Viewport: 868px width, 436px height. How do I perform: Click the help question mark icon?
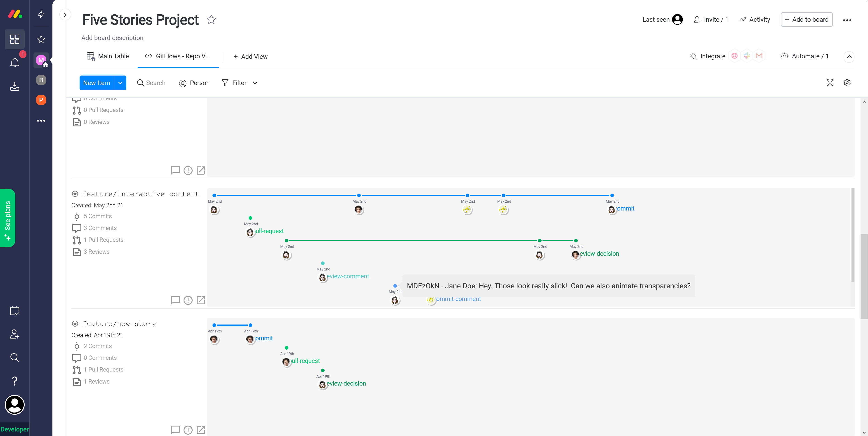coord(14,381)
